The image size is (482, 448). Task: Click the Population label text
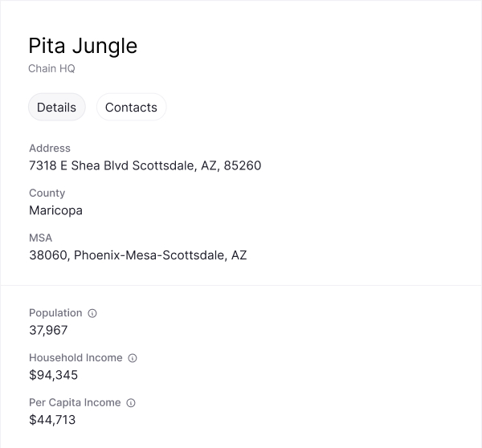55,313
